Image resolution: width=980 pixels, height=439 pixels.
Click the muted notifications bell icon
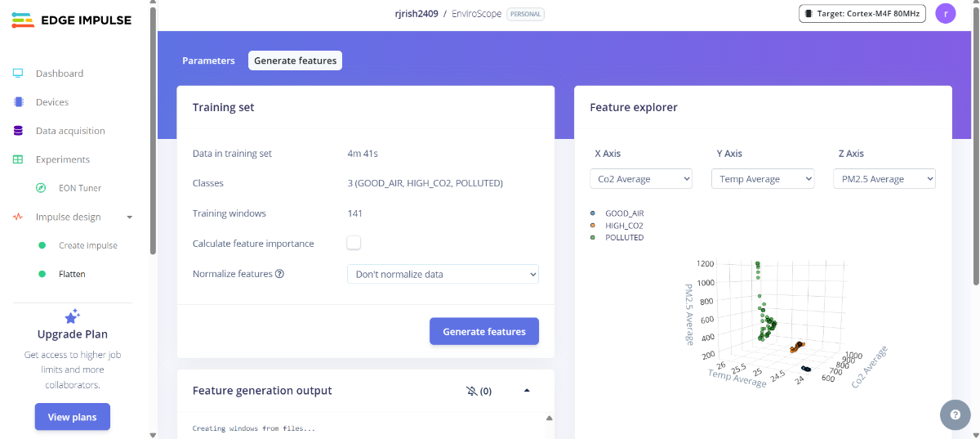click(471, 391)
